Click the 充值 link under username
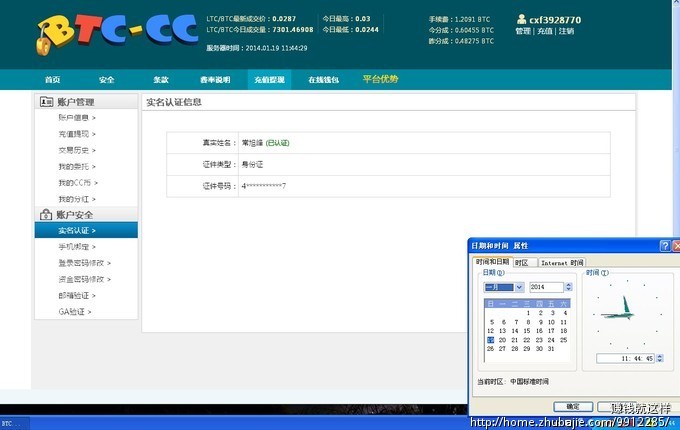The width and height of the screenshot is (680, 430). 545,31
